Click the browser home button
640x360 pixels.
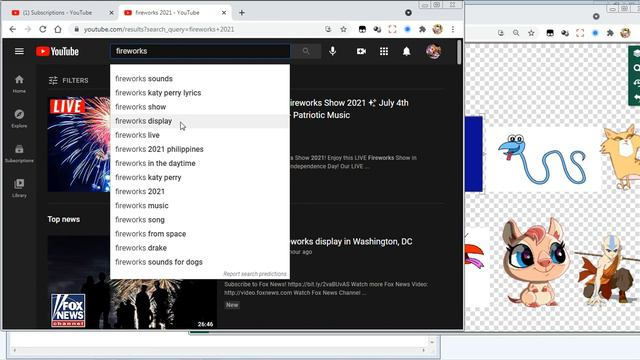pos(58,29)
